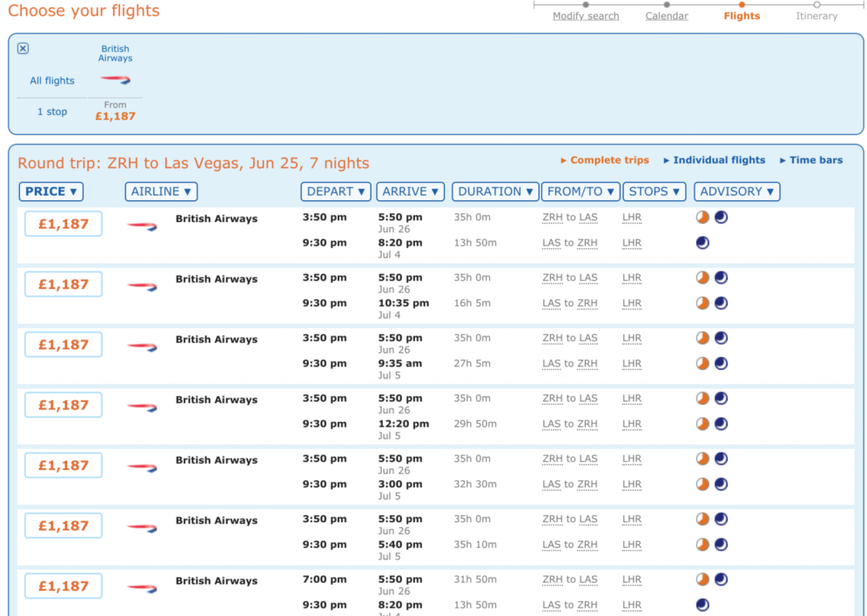Click the From £1,187 price in the filter panel
Image resolution: width=867 pixels, height=616 pixels.
coord(115,111)
